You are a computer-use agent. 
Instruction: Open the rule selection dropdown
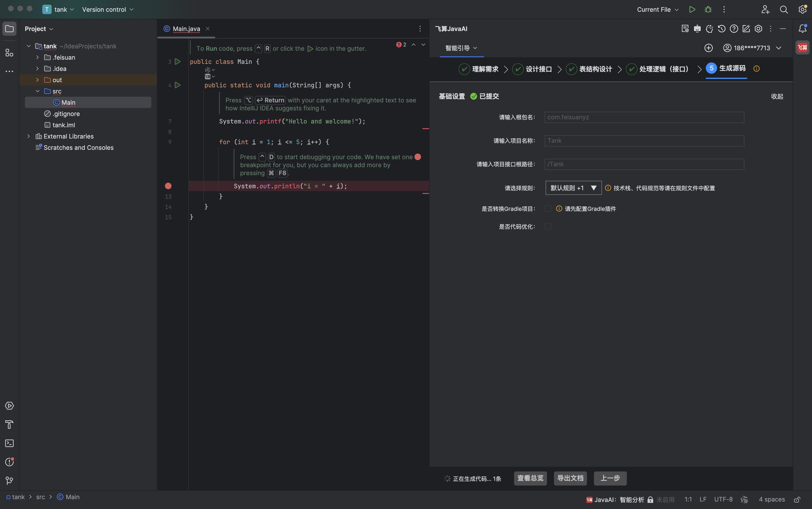point(573,188)
